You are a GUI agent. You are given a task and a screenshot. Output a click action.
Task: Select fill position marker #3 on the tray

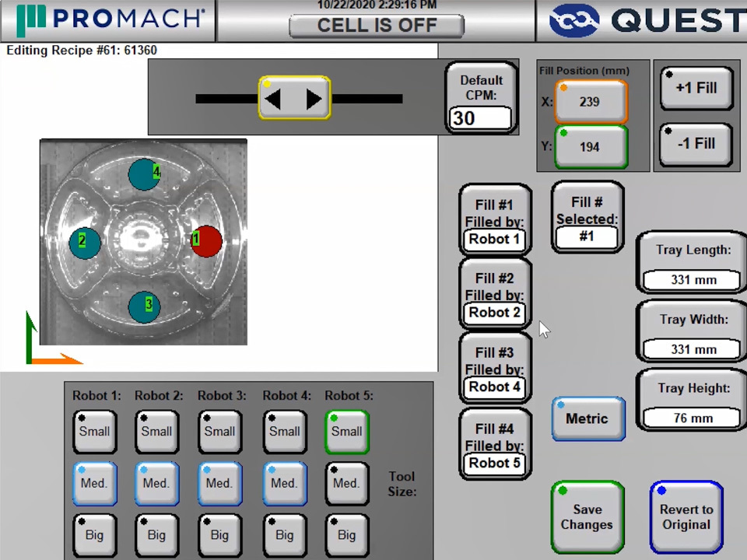point(145,306)
